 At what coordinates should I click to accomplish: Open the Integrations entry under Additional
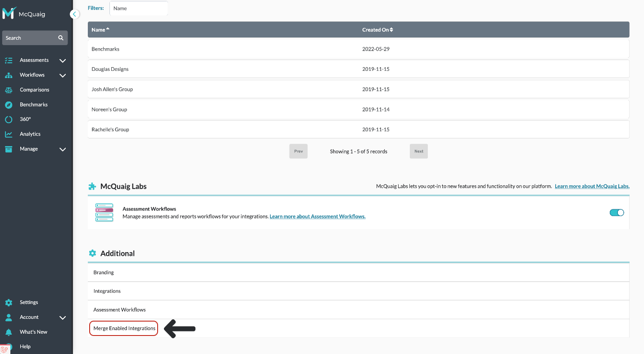tap(107, 290)
